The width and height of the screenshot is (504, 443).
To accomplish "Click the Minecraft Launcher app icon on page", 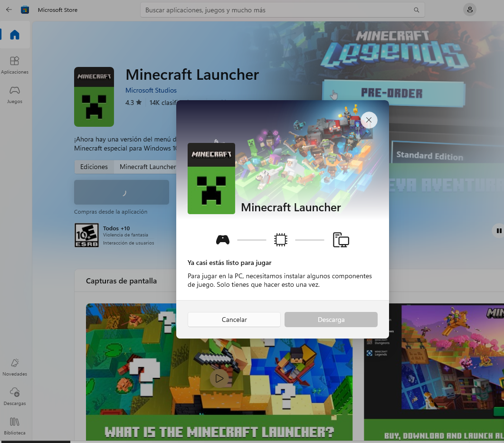I will pos(94,97).
